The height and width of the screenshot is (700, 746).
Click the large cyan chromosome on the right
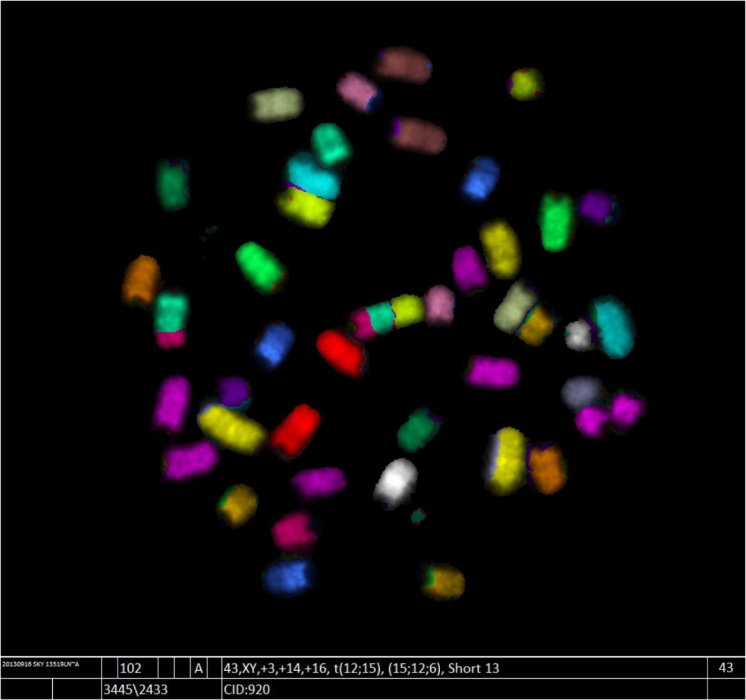(x=614, y=326)
